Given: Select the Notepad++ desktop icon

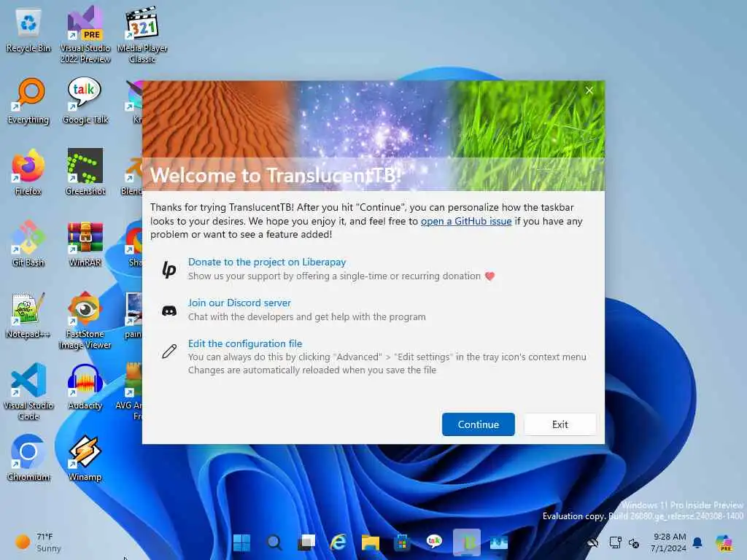Looking at the screenshot, I should tap(28, 315).
